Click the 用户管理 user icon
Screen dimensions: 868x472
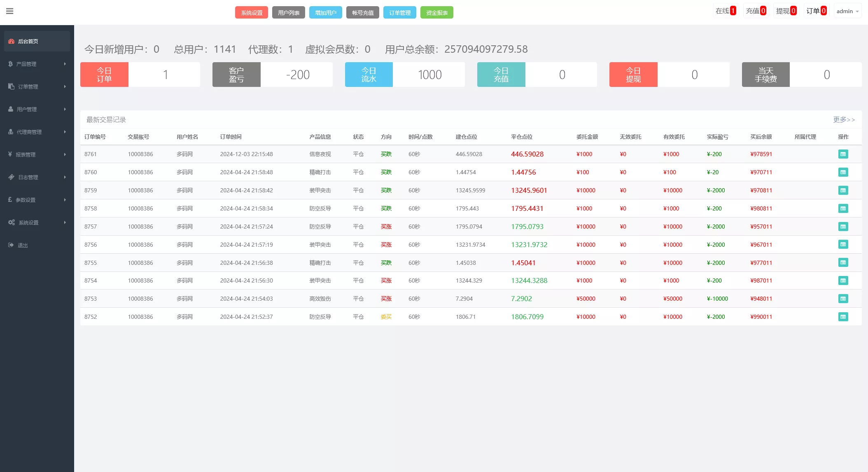(11, 109)
